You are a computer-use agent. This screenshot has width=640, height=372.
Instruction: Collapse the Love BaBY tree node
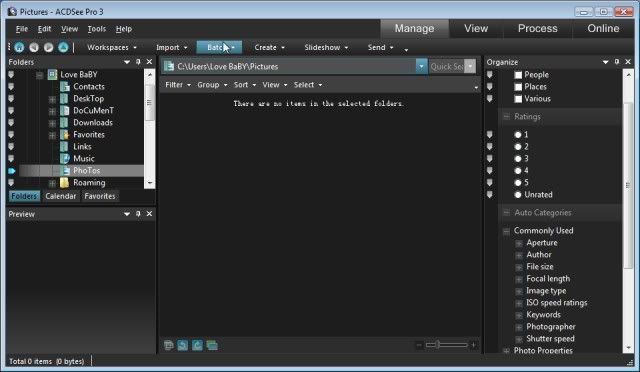tap(40, 75)
